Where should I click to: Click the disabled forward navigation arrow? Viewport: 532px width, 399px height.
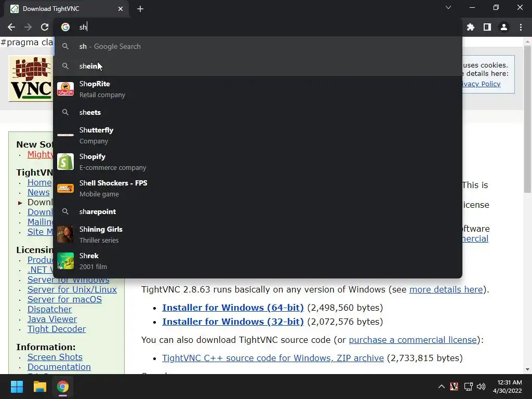coord(28,27)
